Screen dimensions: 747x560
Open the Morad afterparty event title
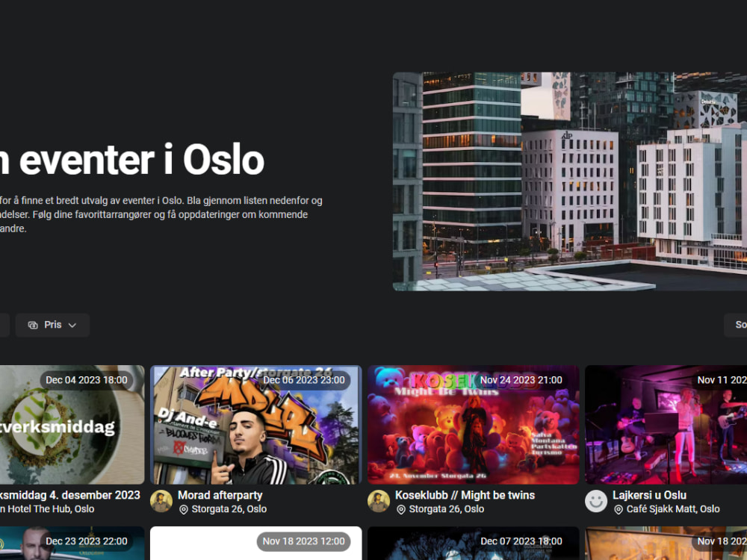tap(220, 495)
